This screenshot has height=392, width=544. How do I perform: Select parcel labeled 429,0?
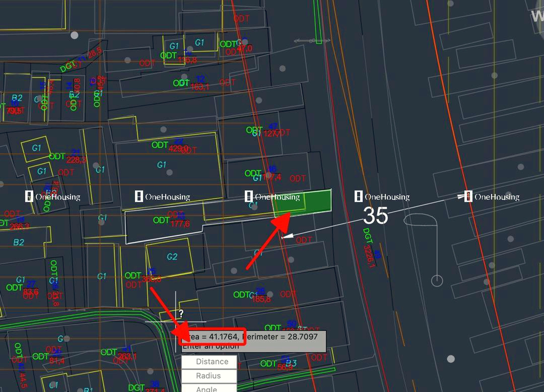point(178,148)
